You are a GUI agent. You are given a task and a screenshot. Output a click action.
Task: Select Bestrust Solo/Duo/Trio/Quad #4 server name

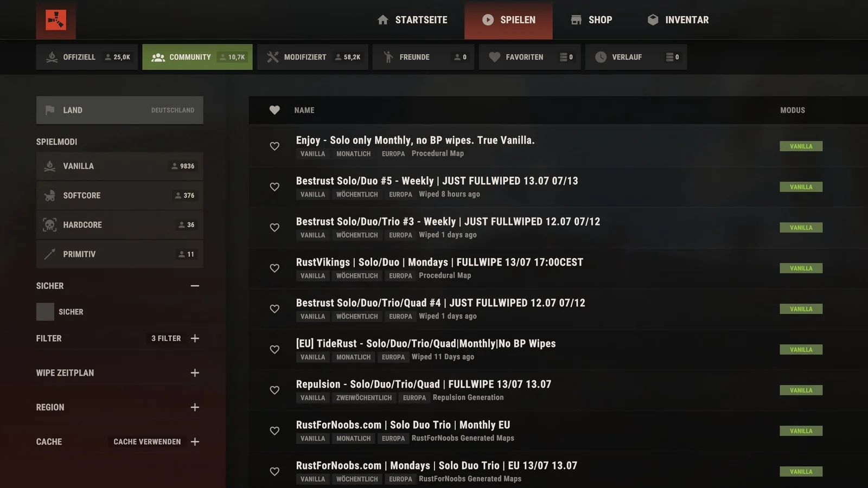click(x=441, y=303)
